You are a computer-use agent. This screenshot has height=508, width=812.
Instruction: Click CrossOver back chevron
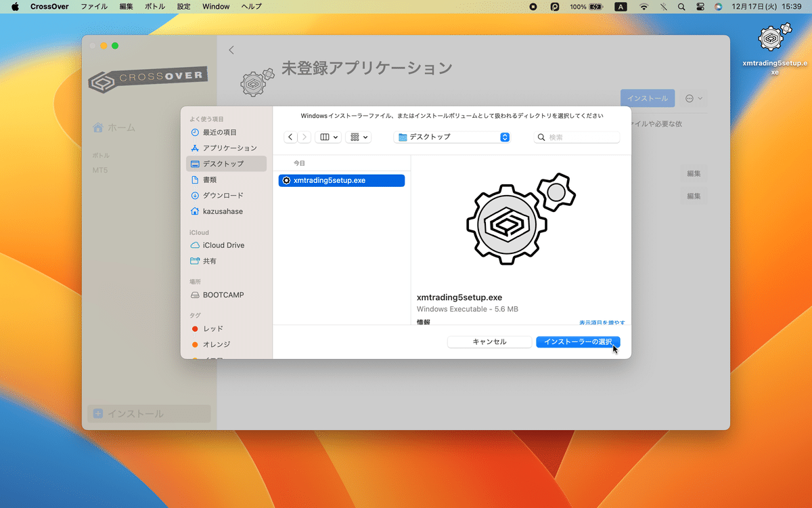point(231,50)
